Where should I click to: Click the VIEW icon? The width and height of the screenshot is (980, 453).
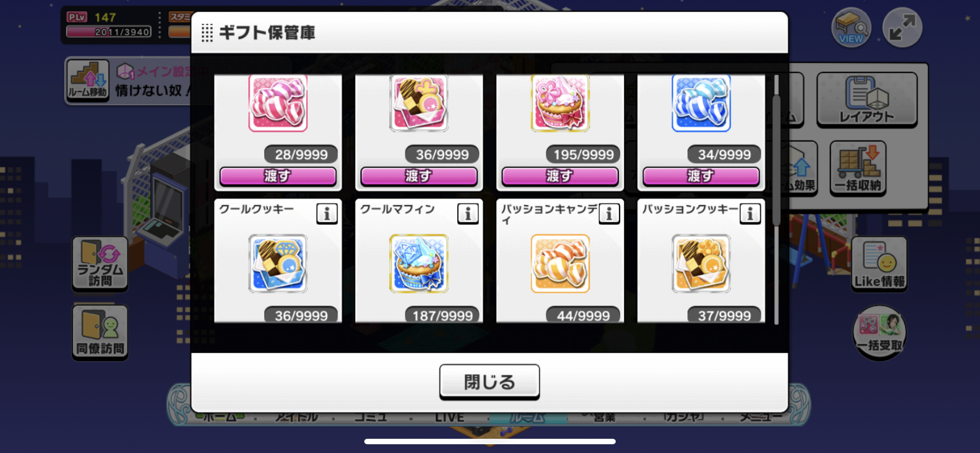[x=851, y=27]
